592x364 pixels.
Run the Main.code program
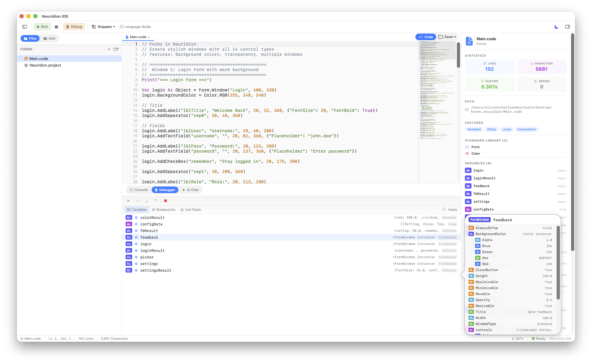42,27
